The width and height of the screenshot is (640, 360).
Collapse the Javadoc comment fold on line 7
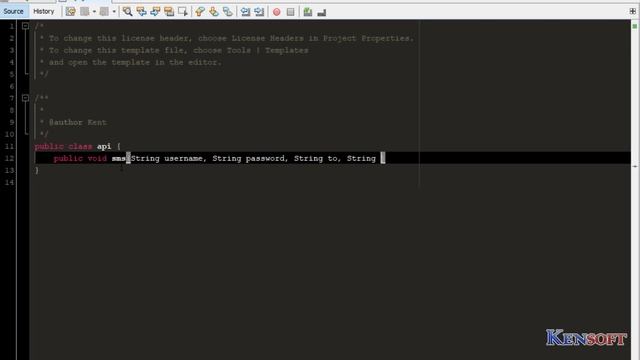25,98
